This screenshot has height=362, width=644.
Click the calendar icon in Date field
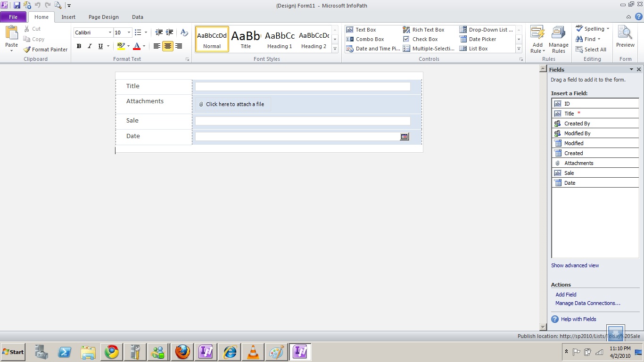(x=404, y=137)
